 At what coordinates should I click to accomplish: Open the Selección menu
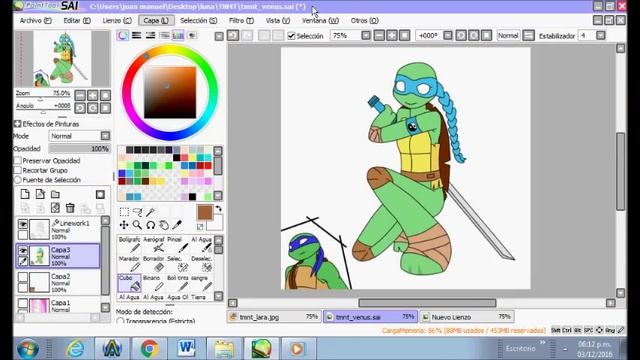[199, 20]
